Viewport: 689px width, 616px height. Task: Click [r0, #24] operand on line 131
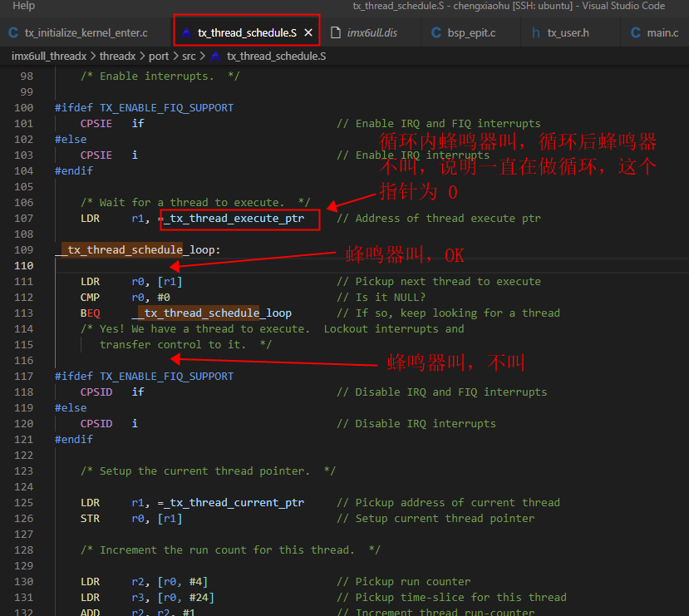tap(186, 598)
